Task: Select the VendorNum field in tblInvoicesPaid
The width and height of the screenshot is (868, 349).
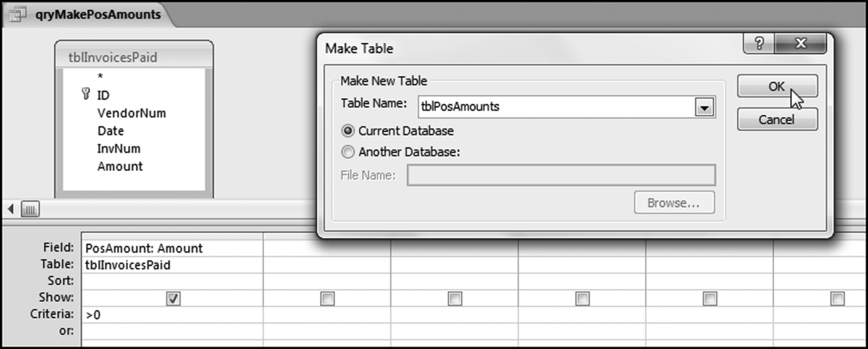Action: (131, 113)
